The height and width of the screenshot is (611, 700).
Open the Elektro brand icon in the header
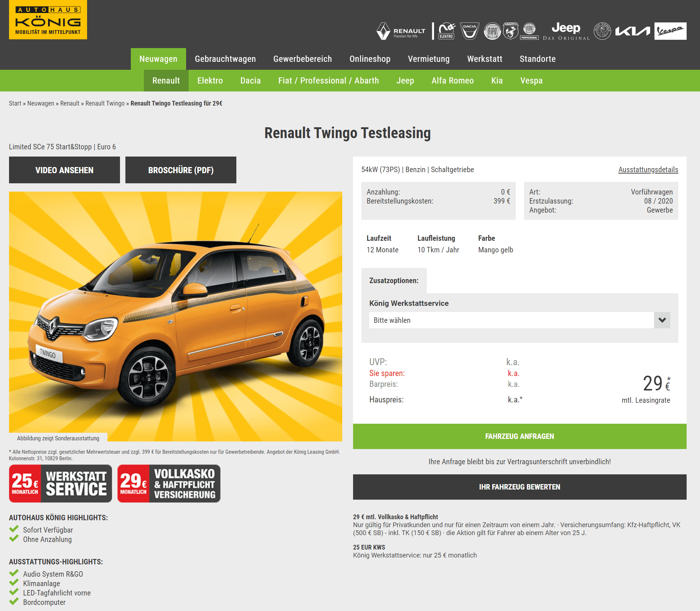[447, 31]
